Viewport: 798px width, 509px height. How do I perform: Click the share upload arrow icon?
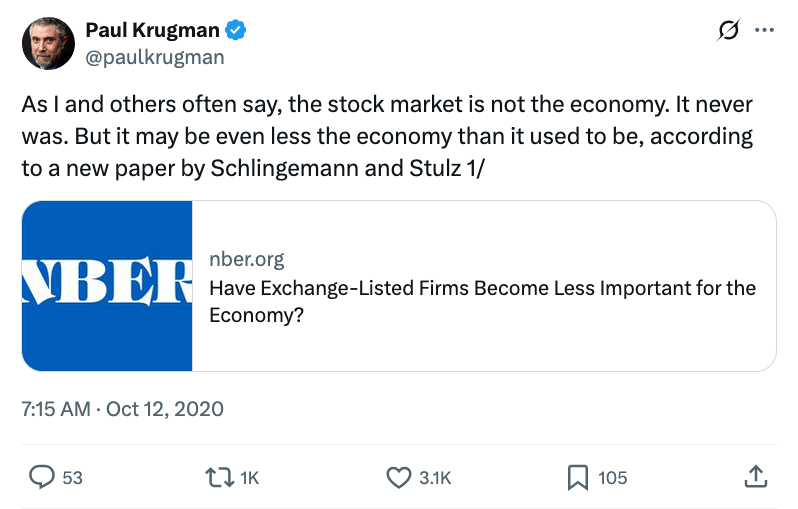pyautogui.click(x=756, y=477)
